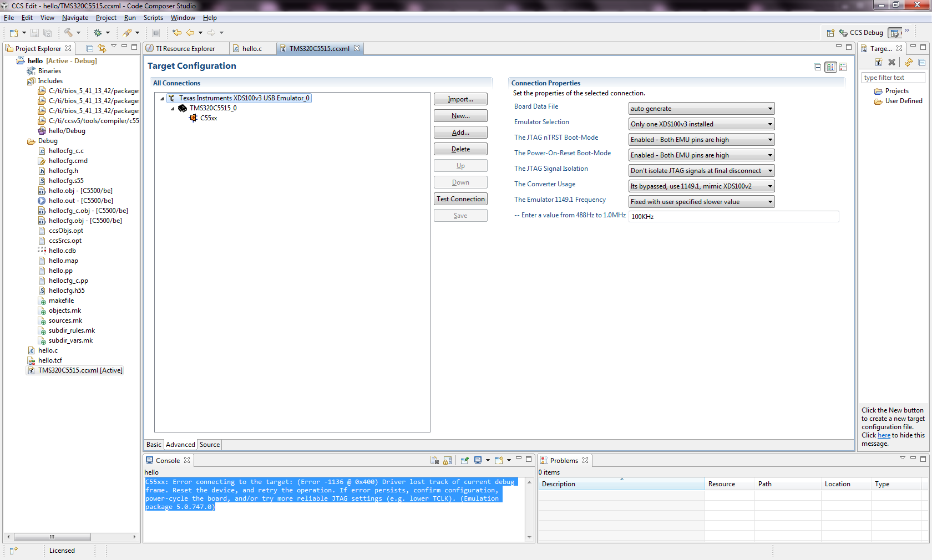Switch to the single-column layout icon

843,67
